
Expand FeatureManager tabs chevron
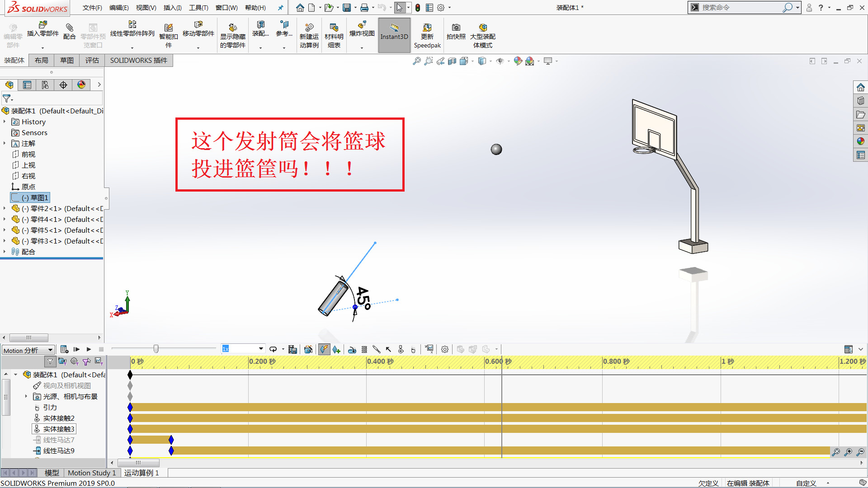tap(99, 84)
